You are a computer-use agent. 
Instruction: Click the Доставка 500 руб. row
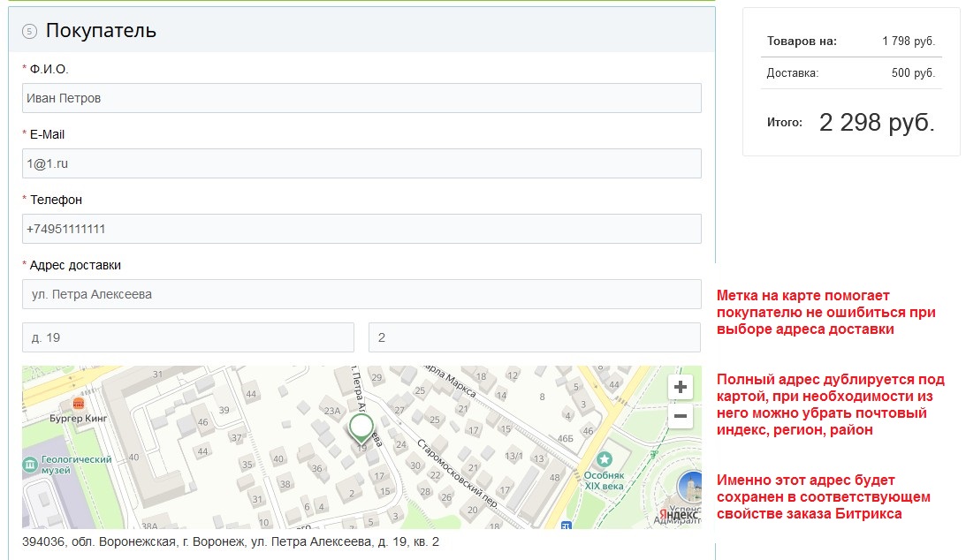(x=850, y=72)
